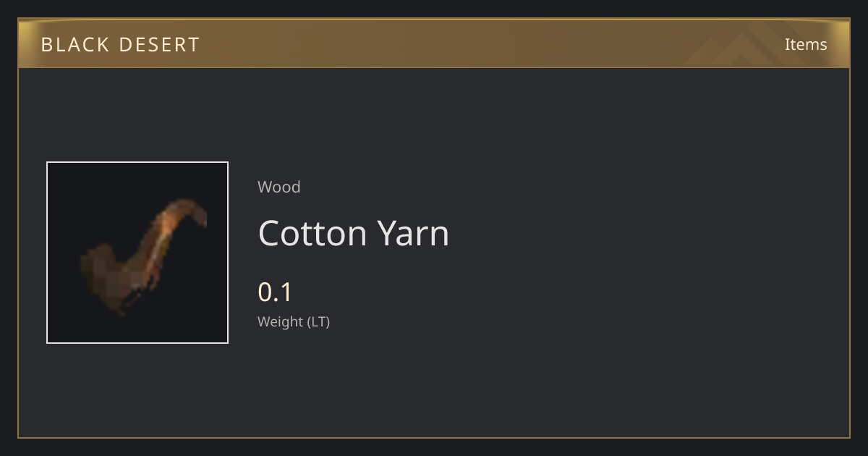868x456 pixels.
Task: Click the word Yarn in the title
Action: 414,233
